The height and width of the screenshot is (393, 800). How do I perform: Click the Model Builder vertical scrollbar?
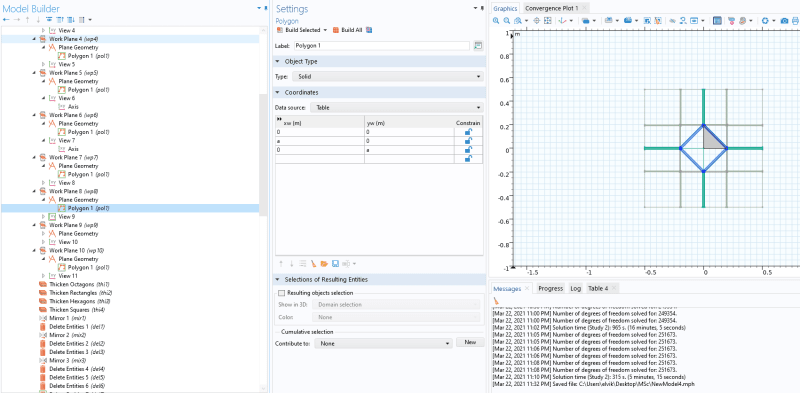point(263,156)
